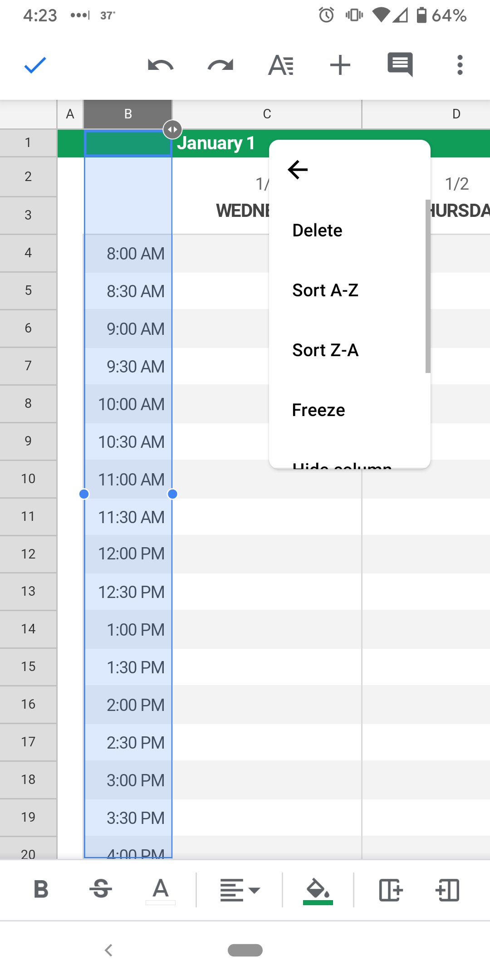This screenshot has height=980, width=490.
Task: Toggle bold formatting
Action: (41, 889)
